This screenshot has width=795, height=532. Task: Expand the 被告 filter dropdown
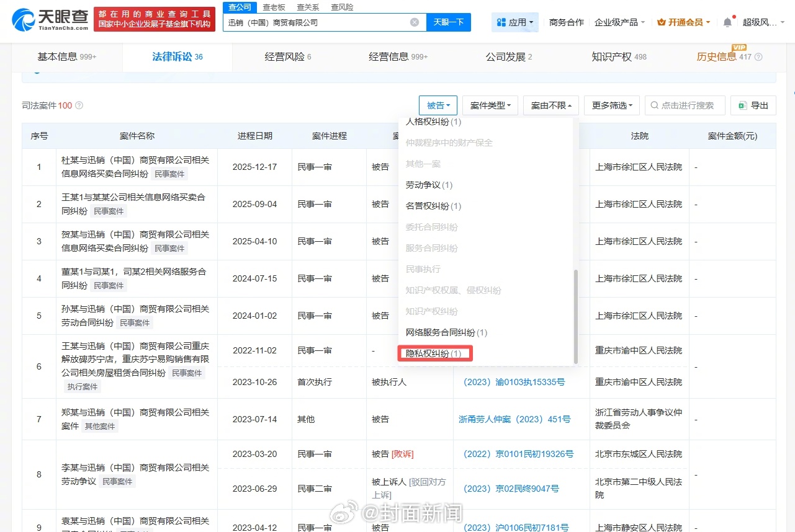click(x=438, y=105)
